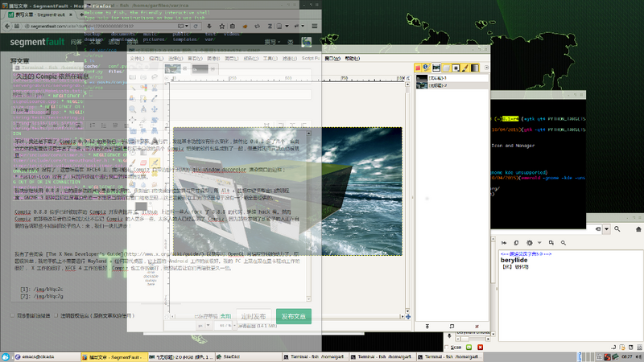Click green button beside Scan in StarDict
The width and height of the screenshot is (644, 362).
click(469, 348)
